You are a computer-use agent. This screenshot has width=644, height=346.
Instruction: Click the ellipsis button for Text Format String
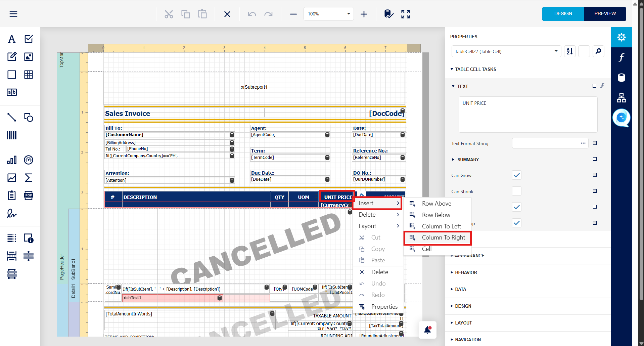[x=583, y=143]
